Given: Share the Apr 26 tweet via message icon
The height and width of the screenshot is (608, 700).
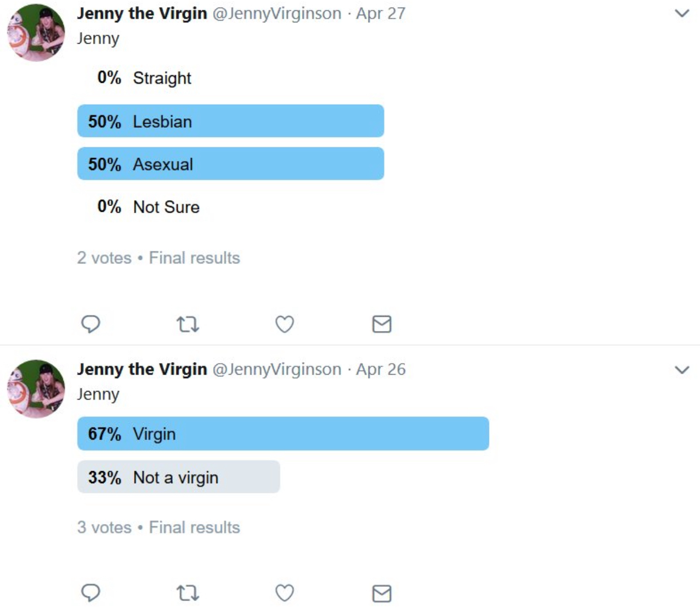Looking at the screenshot, I should pos(382,593).
